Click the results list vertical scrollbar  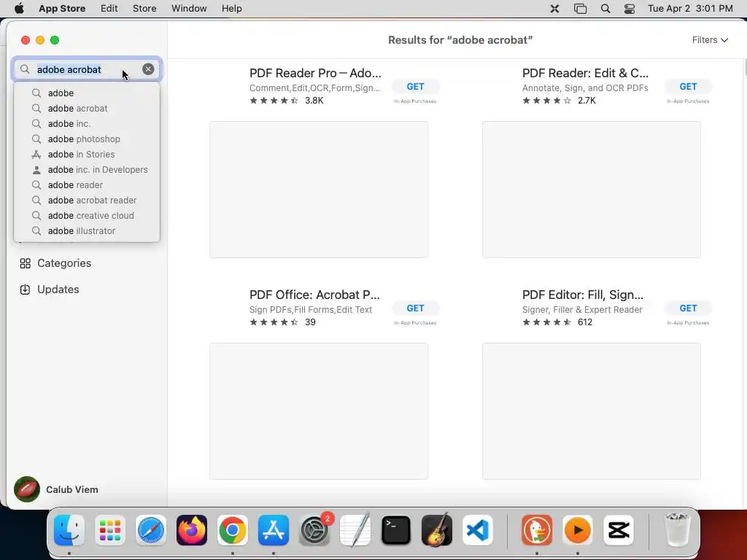point(744,67)
